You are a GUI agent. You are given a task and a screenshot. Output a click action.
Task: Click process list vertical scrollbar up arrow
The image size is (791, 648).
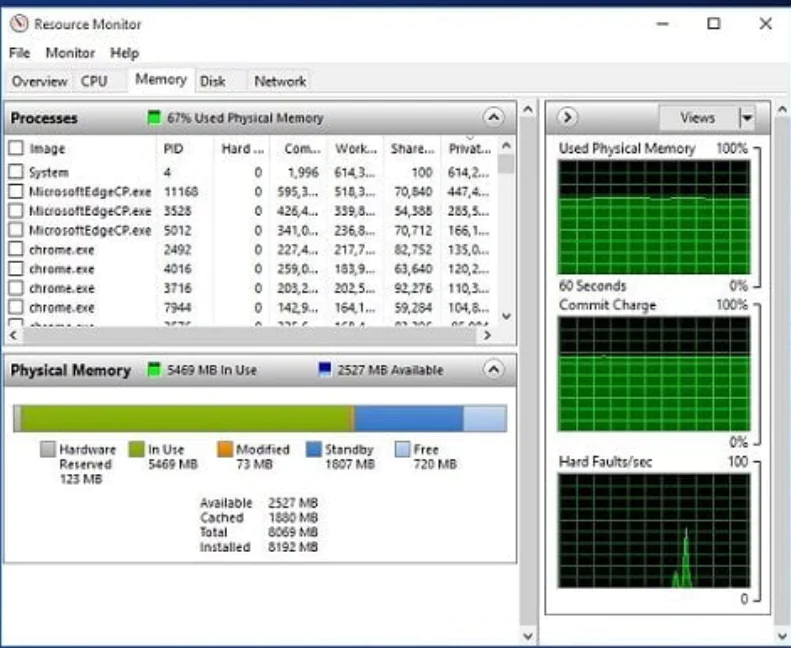point(506,146)
